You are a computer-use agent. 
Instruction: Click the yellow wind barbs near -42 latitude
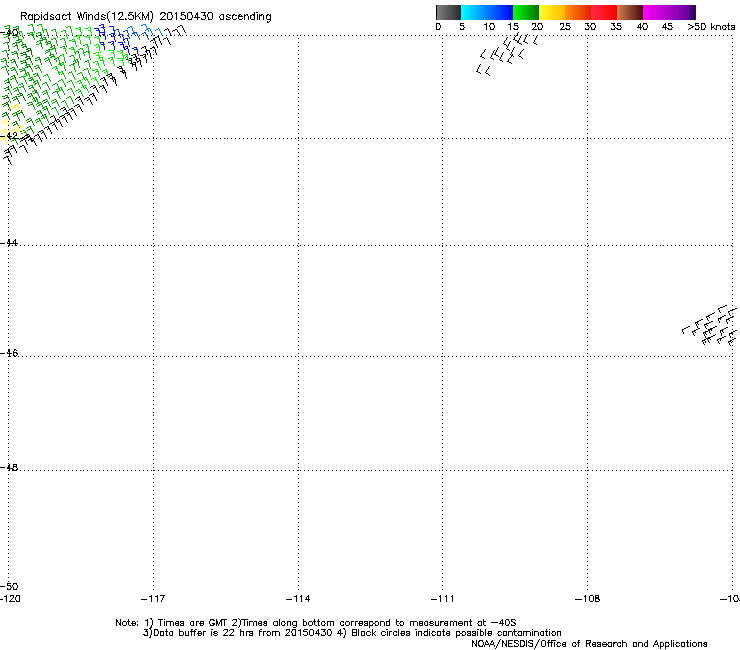(x=11, y=124)
